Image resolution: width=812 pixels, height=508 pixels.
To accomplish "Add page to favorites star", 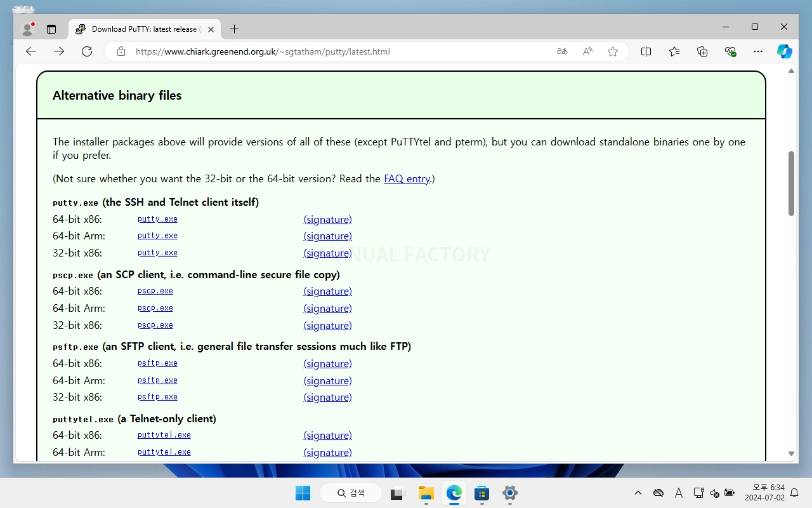I will pyautogui.click(x=613, y=51).
